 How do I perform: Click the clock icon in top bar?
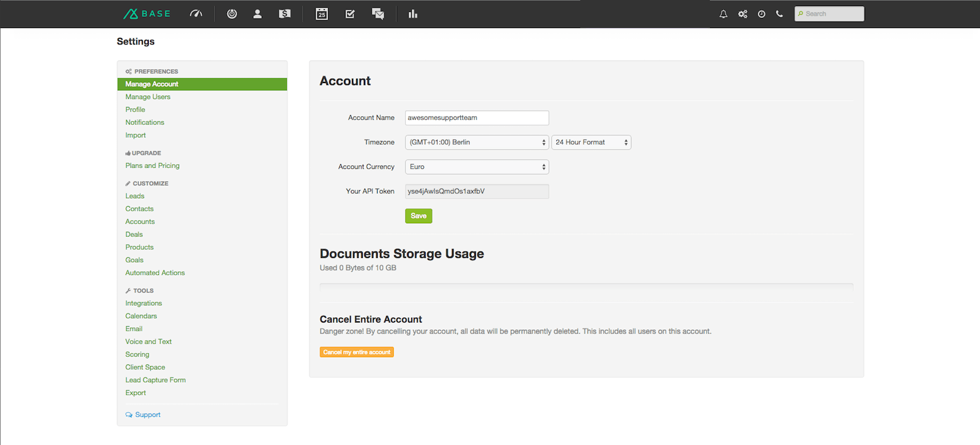tap(761, 14)
